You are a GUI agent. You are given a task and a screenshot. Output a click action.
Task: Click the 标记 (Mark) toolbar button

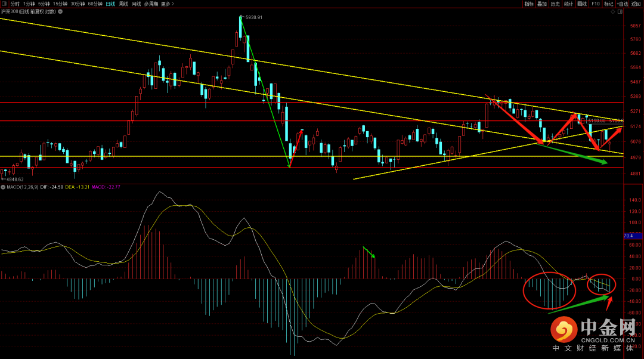point(608,4)
